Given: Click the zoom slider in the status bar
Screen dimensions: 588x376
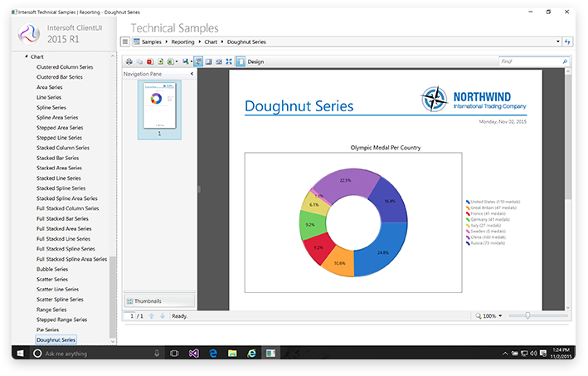Looking at the screenshot, I should pos(527,316).
